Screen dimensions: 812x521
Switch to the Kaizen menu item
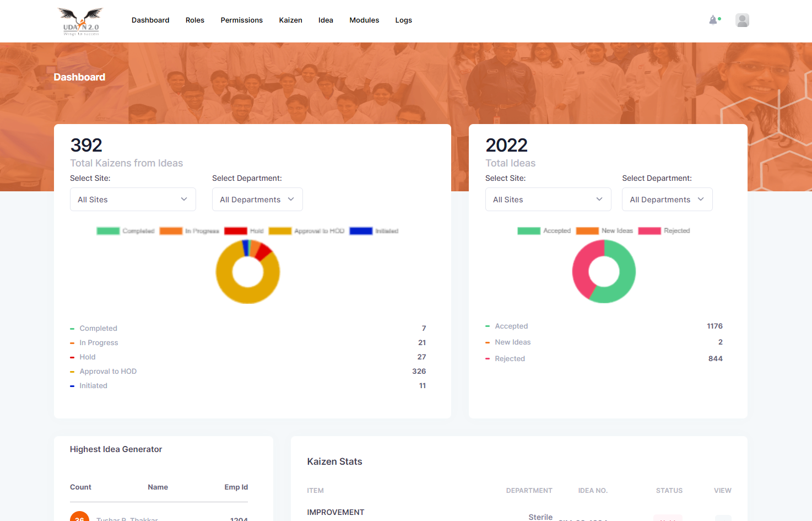(x=290, y=20)
